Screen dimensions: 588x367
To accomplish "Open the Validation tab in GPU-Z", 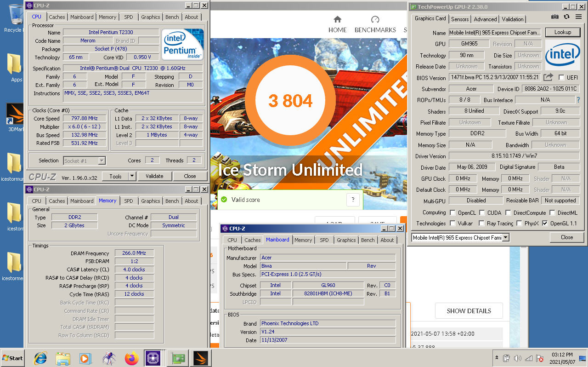I will tap(512, 19).
